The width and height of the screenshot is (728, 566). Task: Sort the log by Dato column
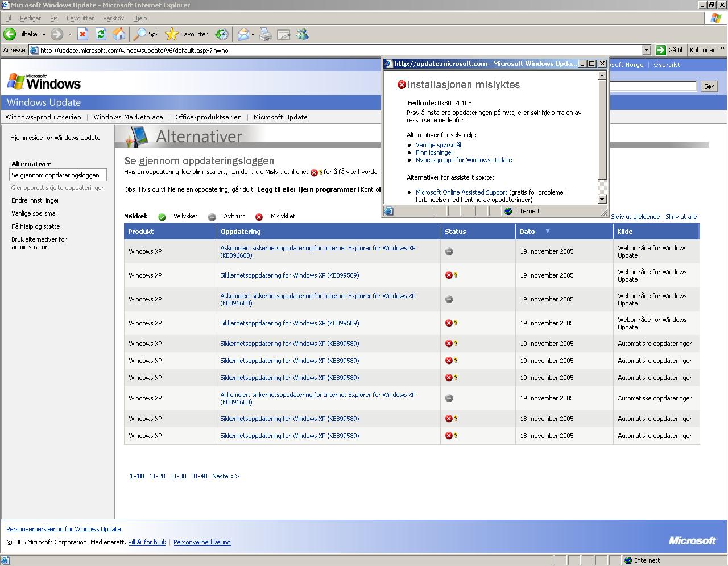click(x=527, y=232)
